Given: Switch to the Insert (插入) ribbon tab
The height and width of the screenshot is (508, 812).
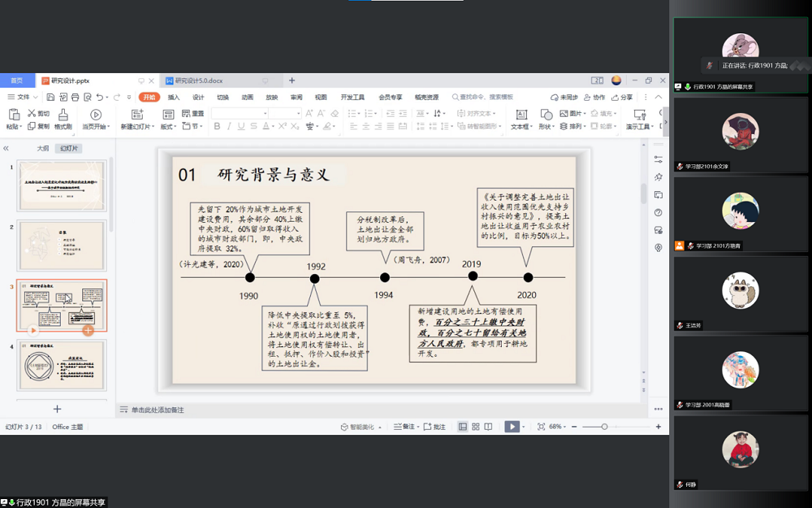Looking at the screenshot, I should 174,98.
